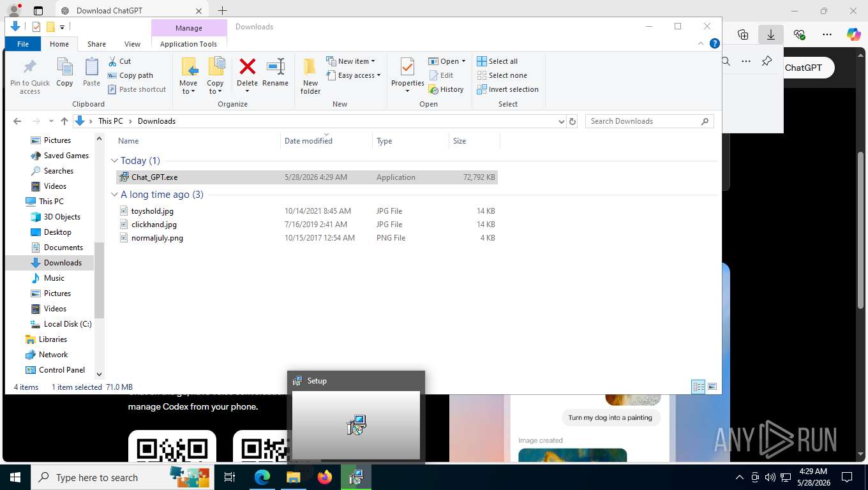868x490 pixels.
Task: Click Paste shortcut command
Action: pos(137,89)
